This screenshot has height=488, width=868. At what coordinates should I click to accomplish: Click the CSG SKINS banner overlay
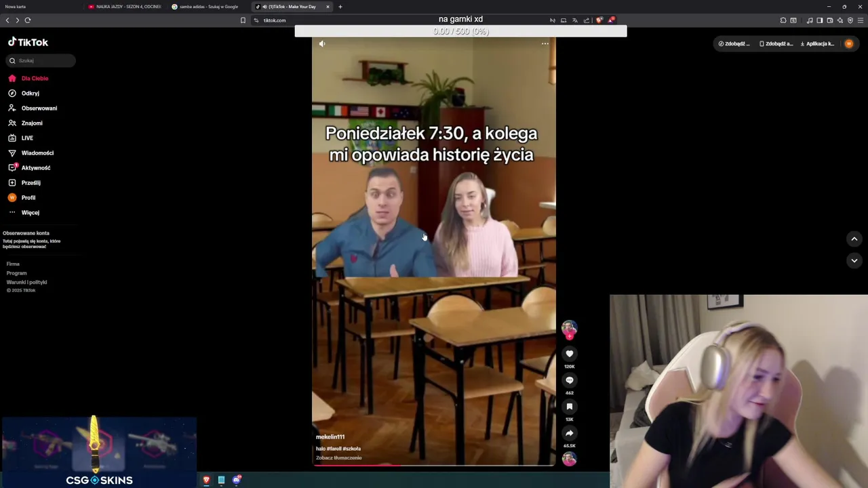pyautogui.click(x=99, y=452)
